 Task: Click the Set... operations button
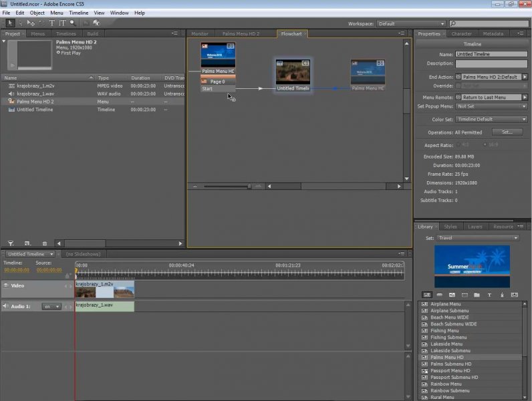coord(507,132)
